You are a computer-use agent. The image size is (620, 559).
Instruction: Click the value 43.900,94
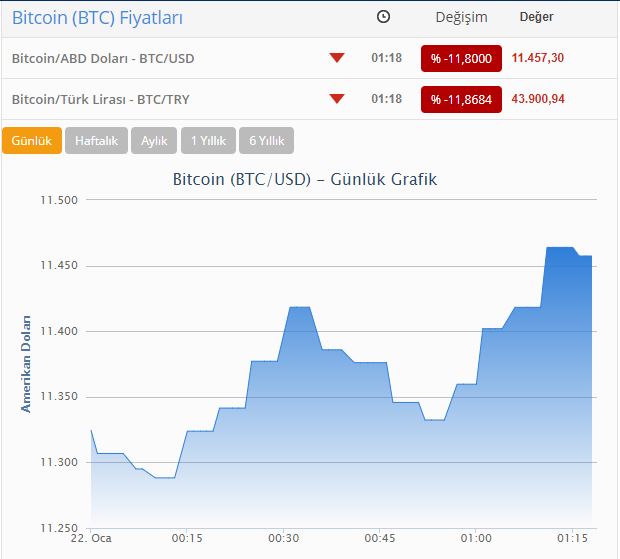pos(538,98)
